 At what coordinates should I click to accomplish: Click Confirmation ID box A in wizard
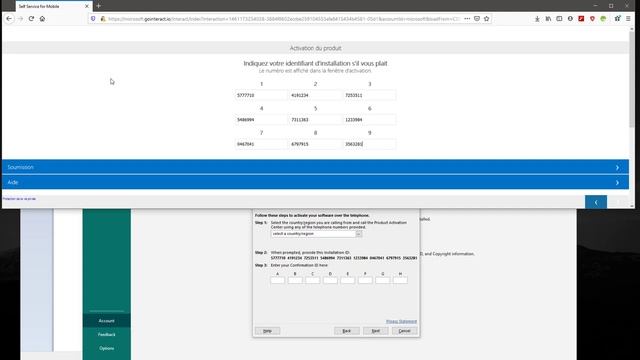click(x=278, y=280)
